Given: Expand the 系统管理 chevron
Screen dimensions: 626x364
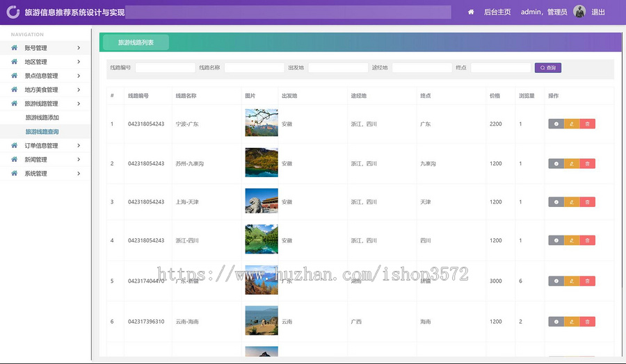Looking at the screenshot, I should [x=79, y=174].
